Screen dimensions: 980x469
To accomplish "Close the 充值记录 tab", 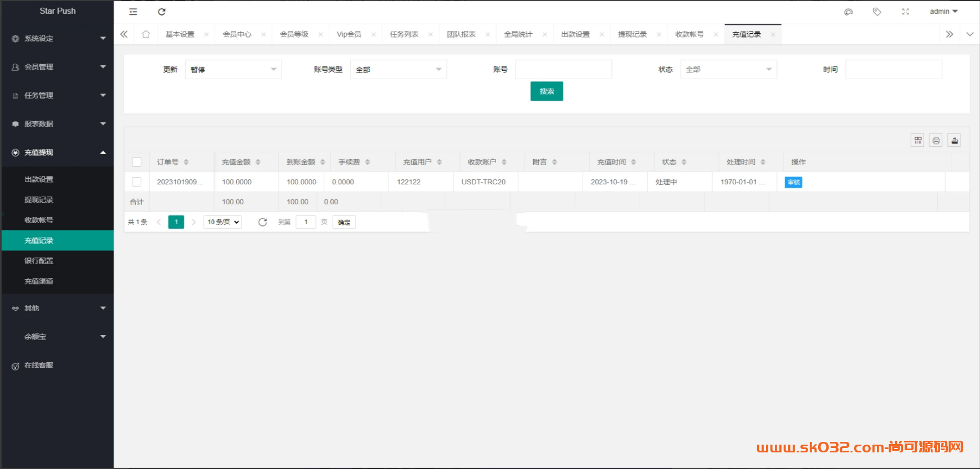I will tap(773, 34).
